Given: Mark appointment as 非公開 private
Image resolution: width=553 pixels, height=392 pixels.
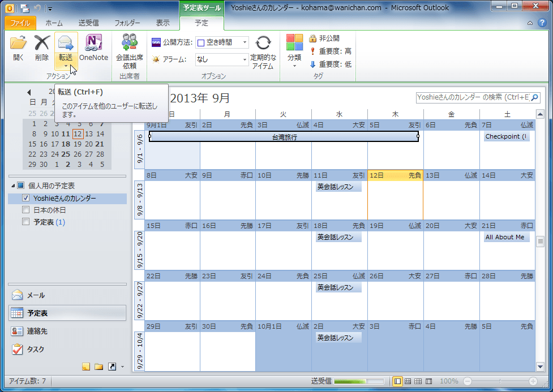Looking at the screenshot, I should click(324, 38).
